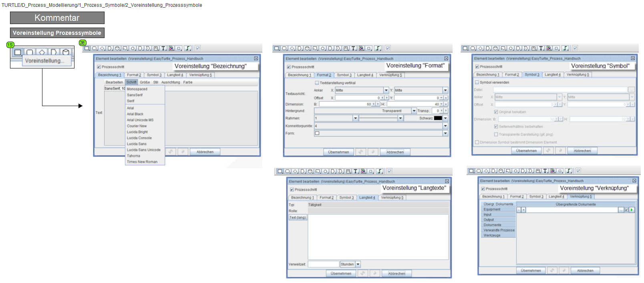644x283 pixels.
Task: Enable the Textdarstellung vertikal checkbox
Action: tap(317, 83)
